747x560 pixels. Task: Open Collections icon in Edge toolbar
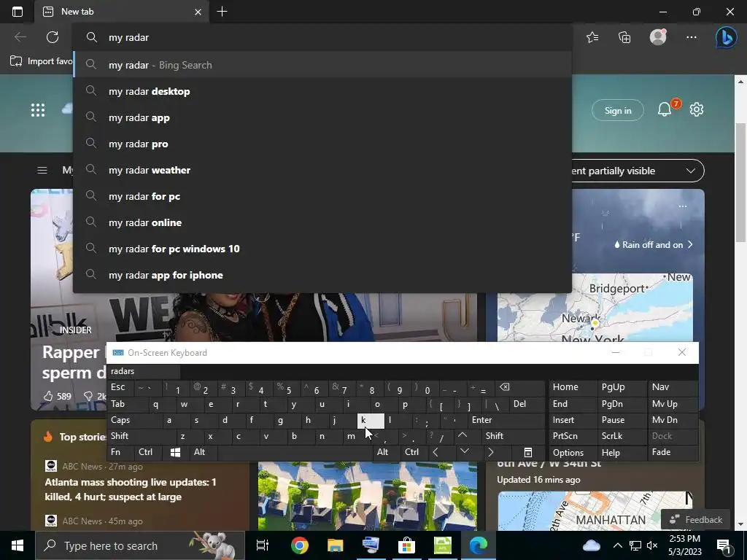click(x=624, y=37)
